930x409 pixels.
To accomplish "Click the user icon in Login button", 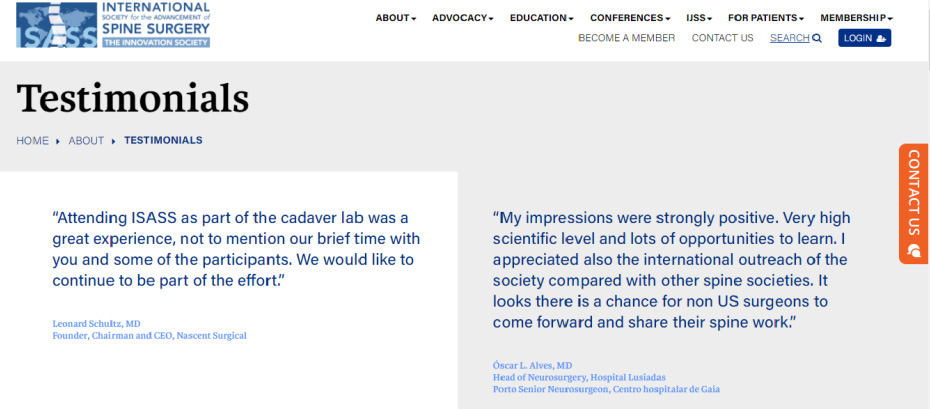I will point(881,39).
